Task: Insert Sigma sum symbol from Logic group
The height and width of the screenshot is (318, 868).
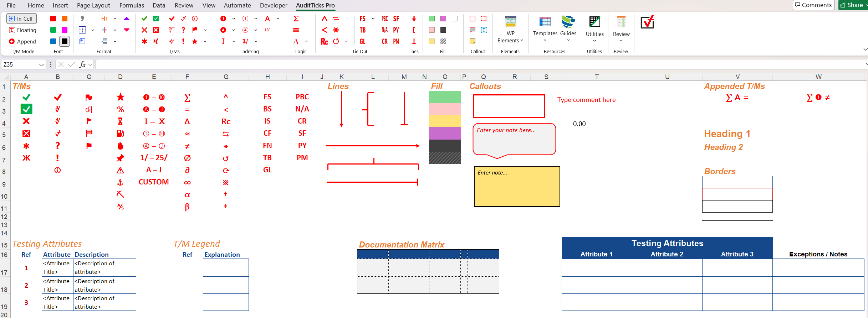Action: point(296,19)
